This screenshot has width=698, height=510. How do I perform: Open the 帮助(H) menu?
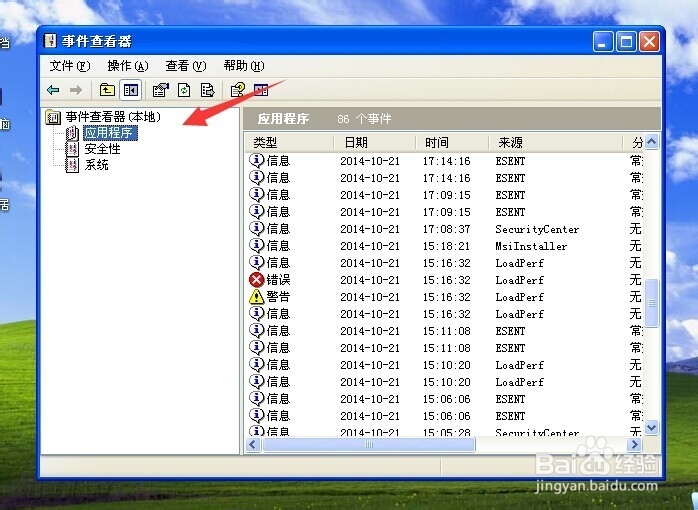[243, 66]
